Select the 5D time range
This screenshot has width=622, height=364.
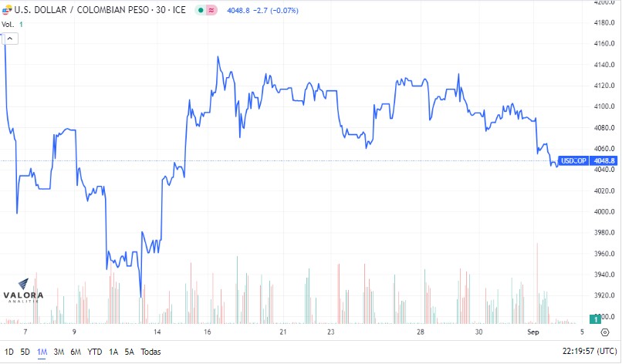click(25, 352)
